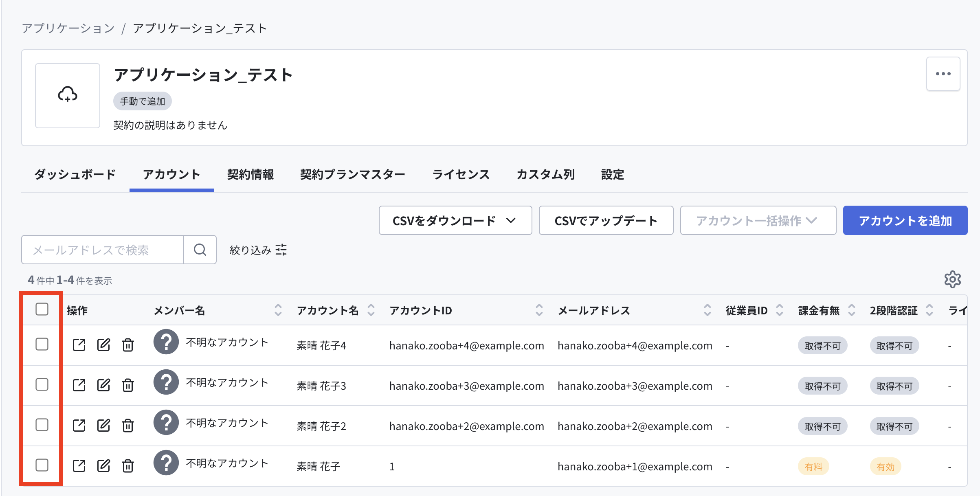The height and width of the screenshot is (496, 980).
Task: Click the 契約の説明はありません description
Action: (x=170, y=125)
